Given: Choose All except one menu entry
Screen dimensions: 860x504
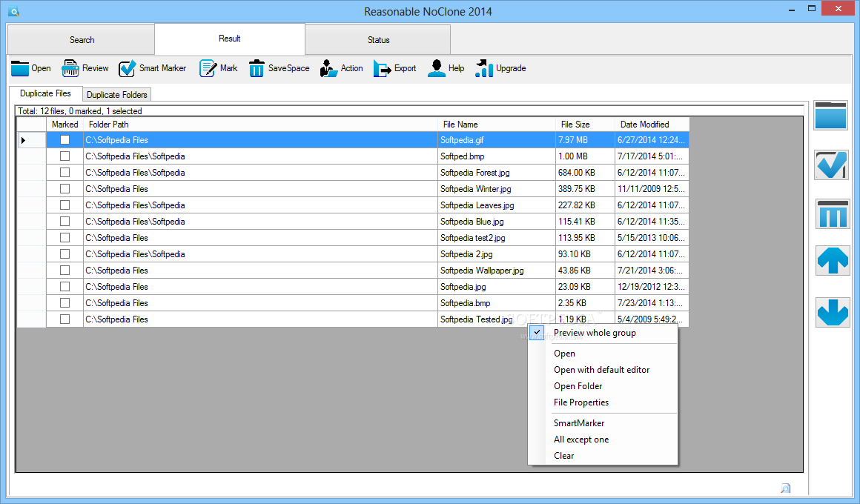Looking at the screenshot, I should point(603,440).
